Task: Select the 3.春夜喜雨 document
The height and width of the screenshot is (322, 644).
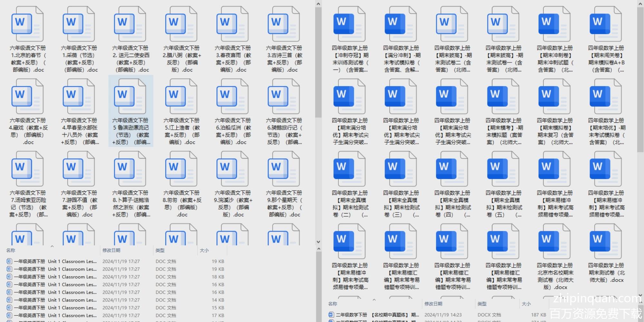Action: click(x=232, y=24)
